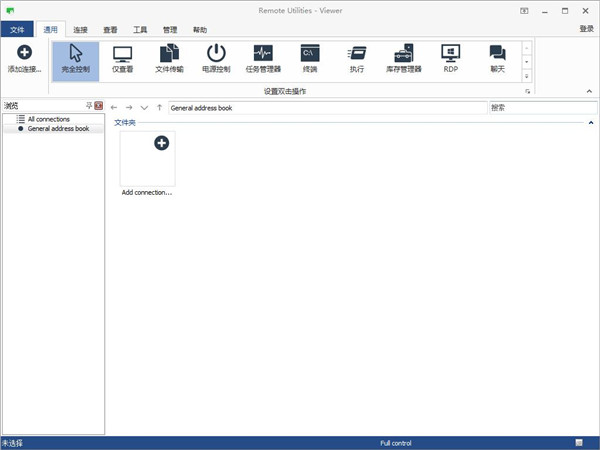Click the 添加连接 (Add connection) ribbon icon
Viewport: 600px width, 450px height.
(x=24, y=58)
